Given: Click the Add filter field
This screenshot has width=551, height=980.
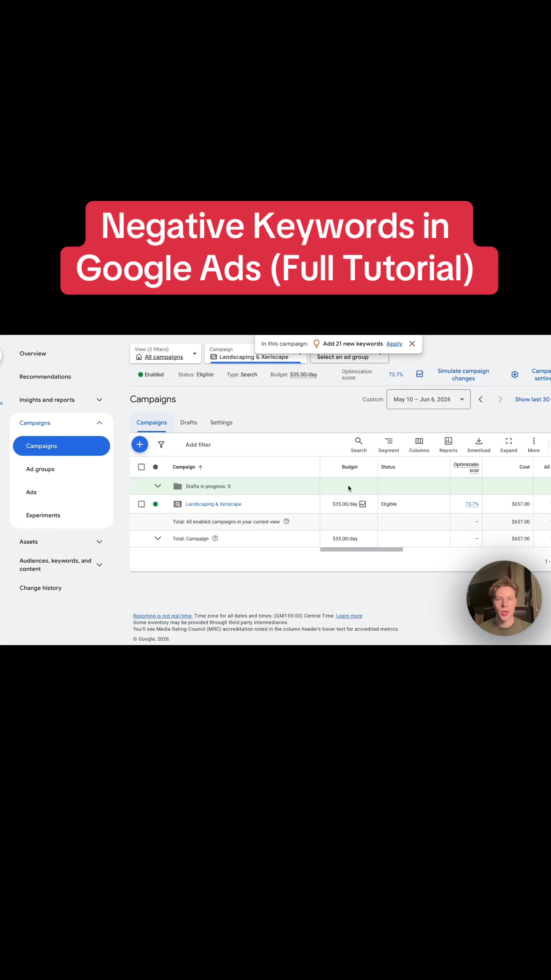Looking at the screenshot, I should (x=198, y=445).
